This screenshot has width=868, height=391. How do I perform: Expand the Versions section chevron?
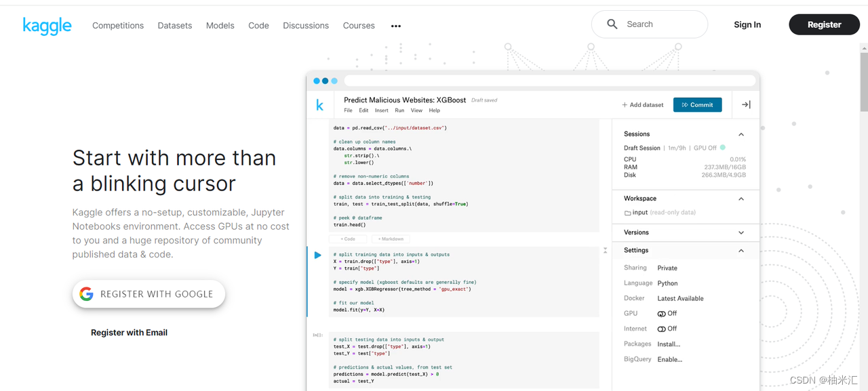click(x=741, y=232)
